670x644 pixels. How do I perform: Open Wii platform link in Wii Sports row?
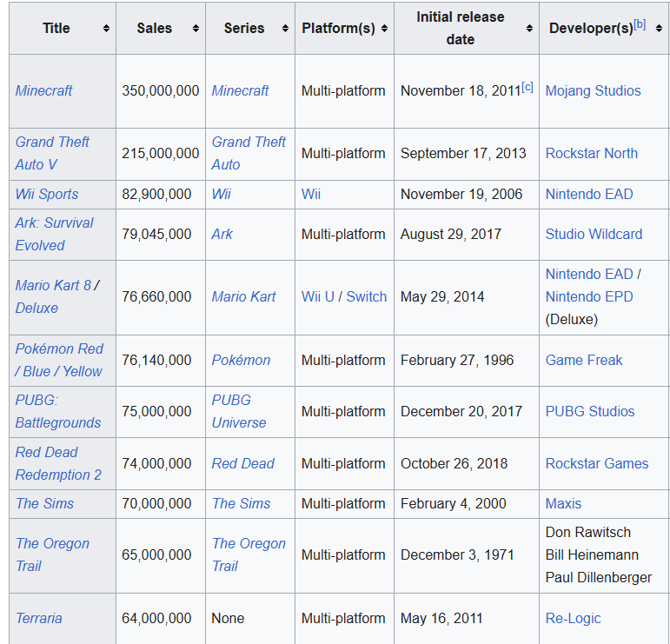311,195
